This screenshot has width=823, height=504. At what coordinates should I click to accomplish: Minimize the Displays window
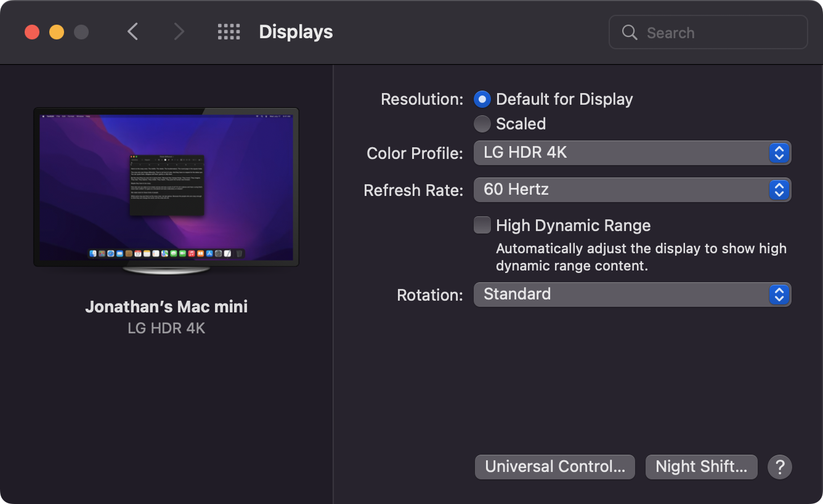tap(57, 32)
